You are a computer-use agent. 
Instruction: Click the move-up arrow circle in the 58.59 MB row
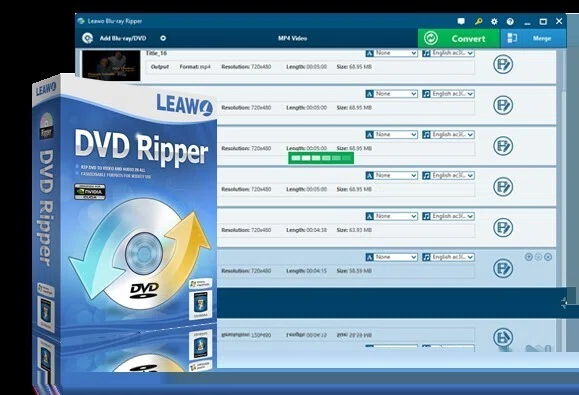(x=528, y=257)
